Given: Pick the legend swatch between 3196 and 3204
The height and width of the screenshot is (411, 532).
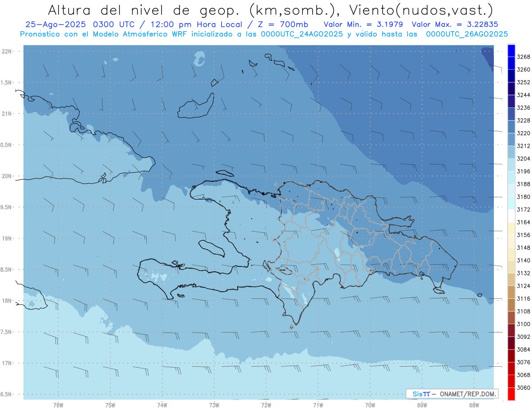Looking at the screenshot, I should pyautogui.click(x=511, y=165).
